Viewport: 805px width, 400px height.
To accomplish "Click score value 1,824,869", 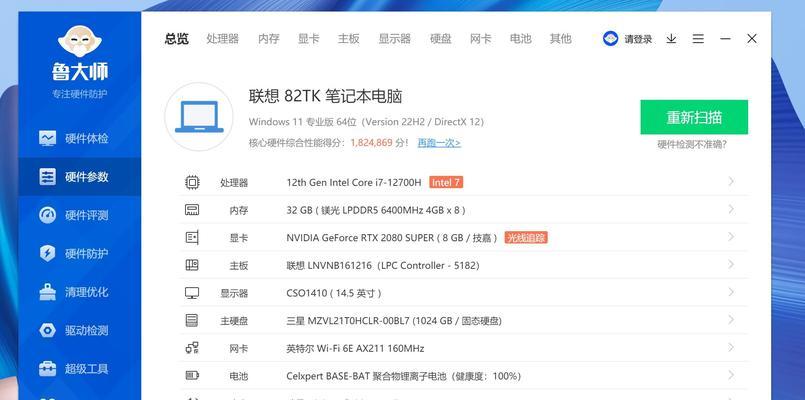I will pos(372,143).
